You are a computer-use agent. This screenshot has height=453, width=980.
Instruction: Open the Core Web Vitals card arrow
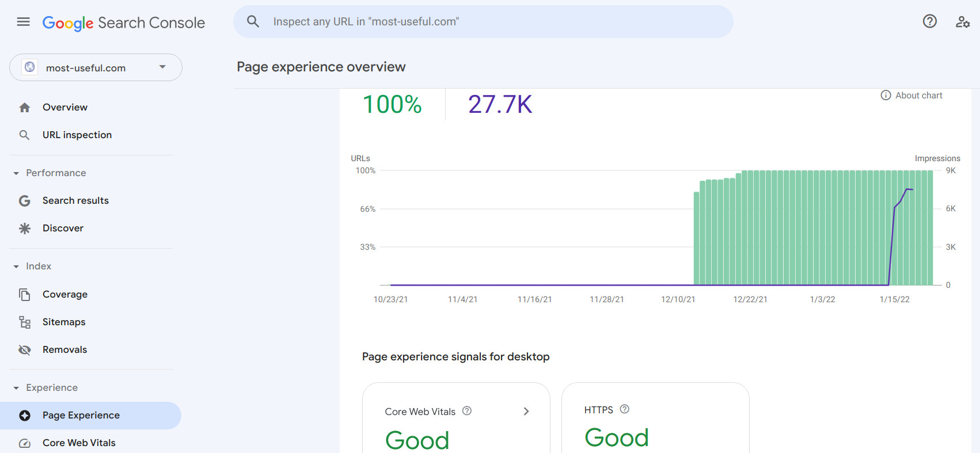click(x=526, y=412)
